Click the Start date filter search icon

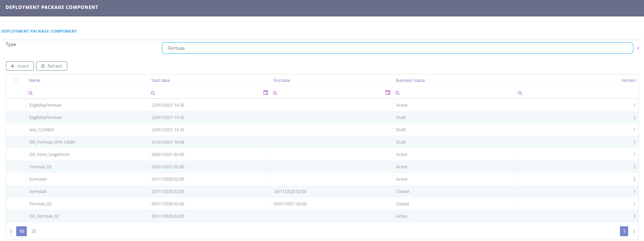tap(153, 93)
